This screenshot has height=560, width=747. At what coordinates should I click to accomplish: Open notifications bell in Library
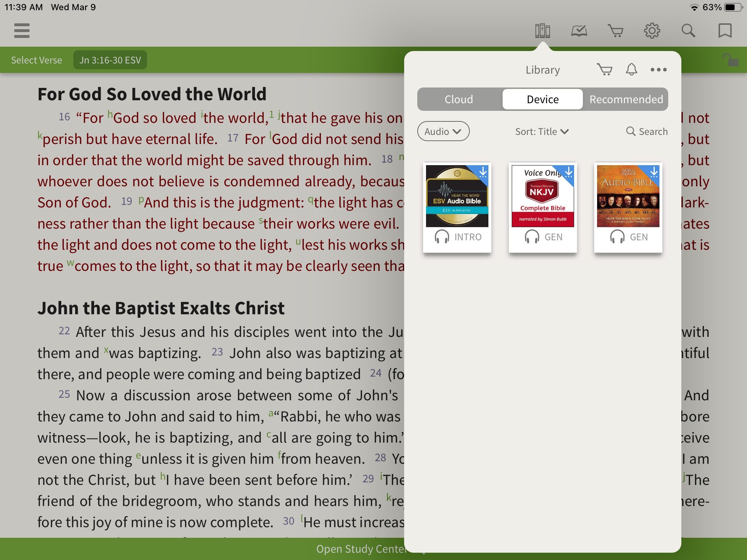click(x=631, y=69)
